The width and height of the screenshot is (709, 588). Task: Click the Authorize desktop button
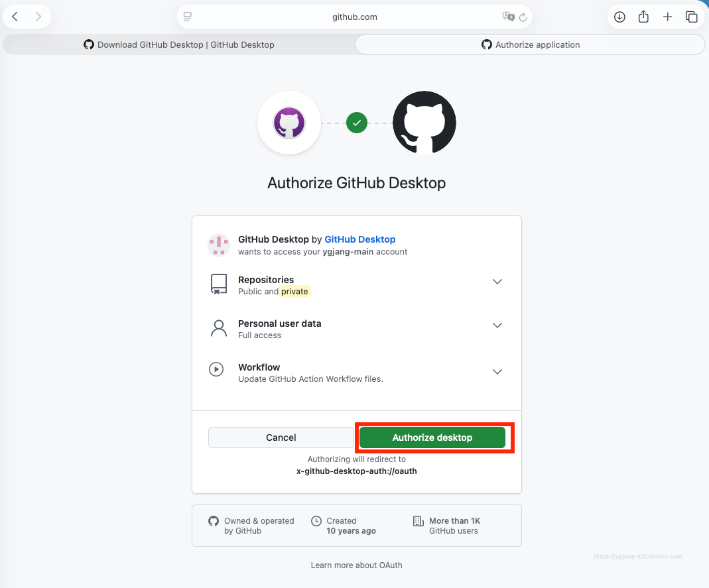(x=432, y=438)
